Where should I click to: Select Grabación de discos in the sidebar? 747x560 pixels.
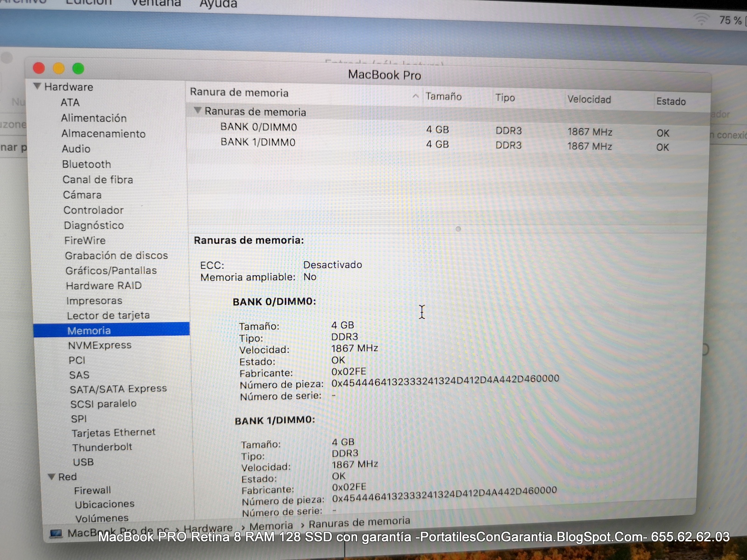click(x=116, y=255)
